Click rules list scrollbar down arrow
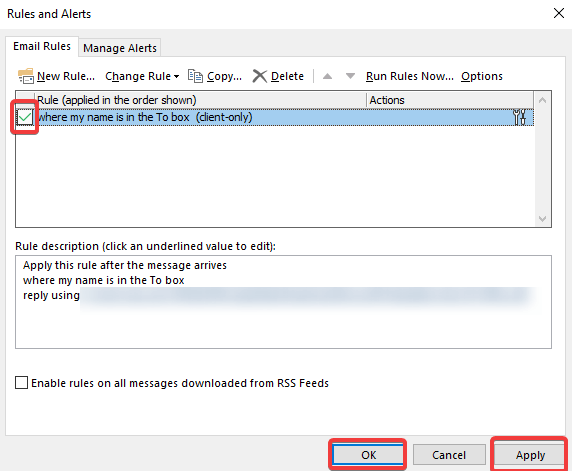 pyautogui.click(x=542, y=219)
